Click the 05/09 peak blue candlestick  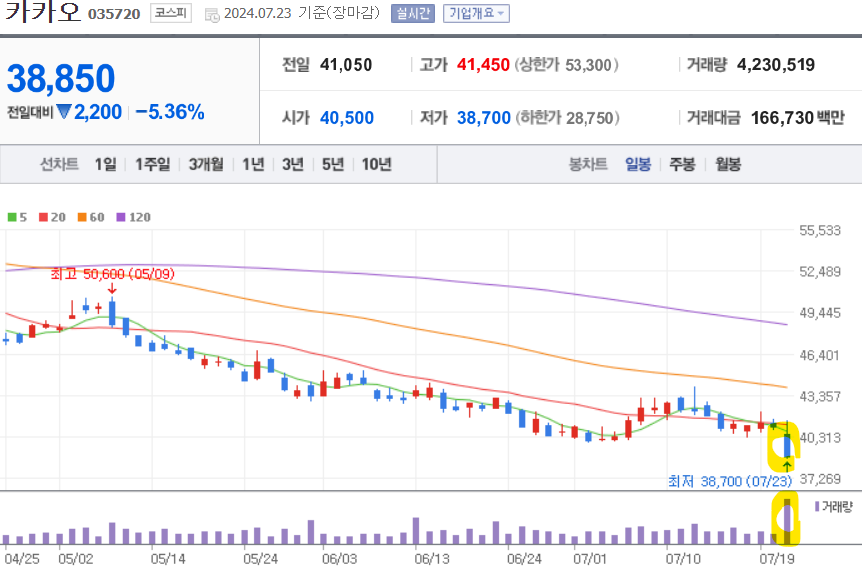112,313
